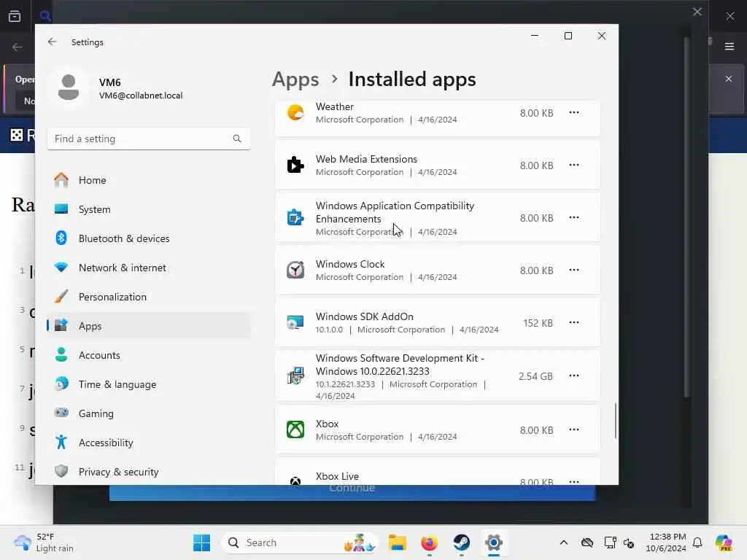Show hidden system tray icons
The image size is (747, 560).
click(564, 542)
